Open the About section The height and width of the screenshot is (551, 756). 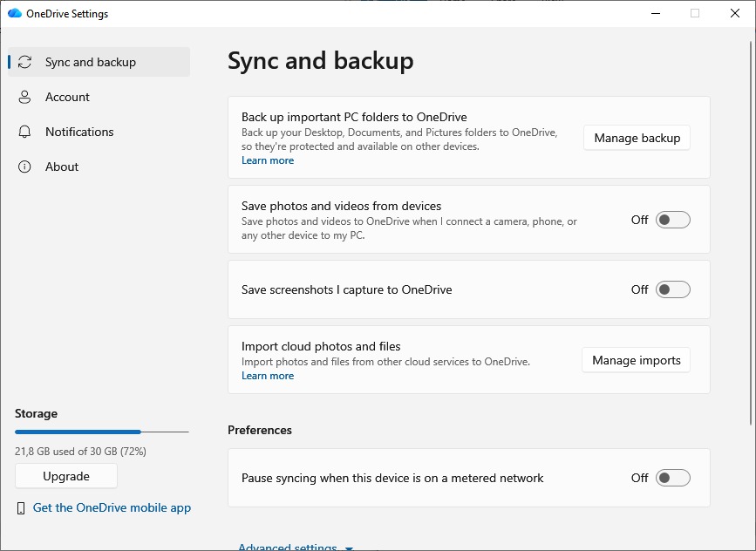click(99, 167)
